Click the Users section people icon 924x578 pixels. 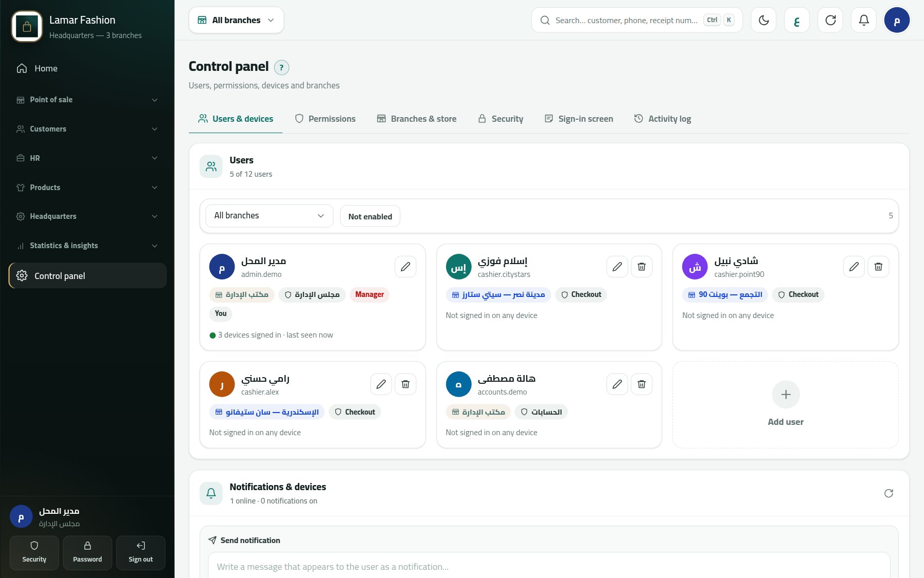click(x=211, y=166)
